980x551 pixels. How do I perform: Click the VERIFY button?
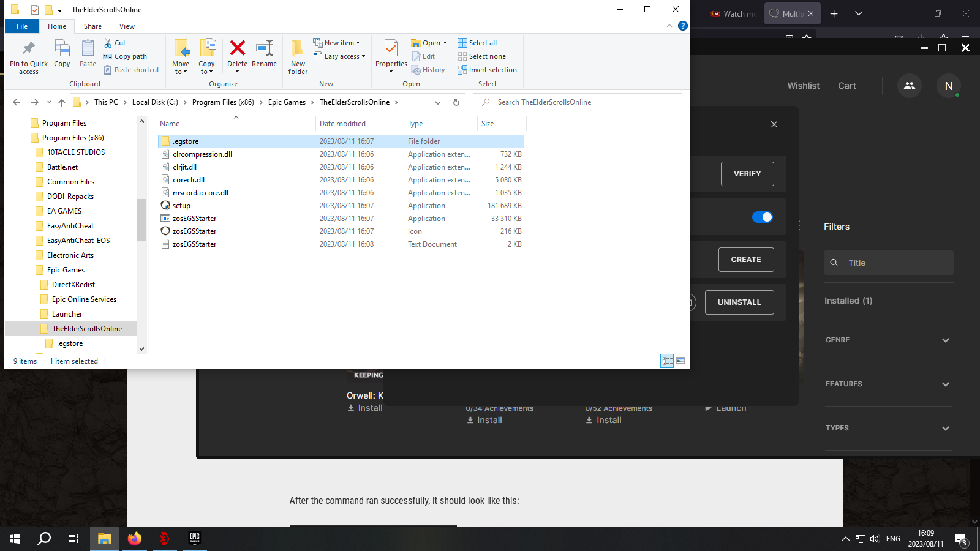747,174
